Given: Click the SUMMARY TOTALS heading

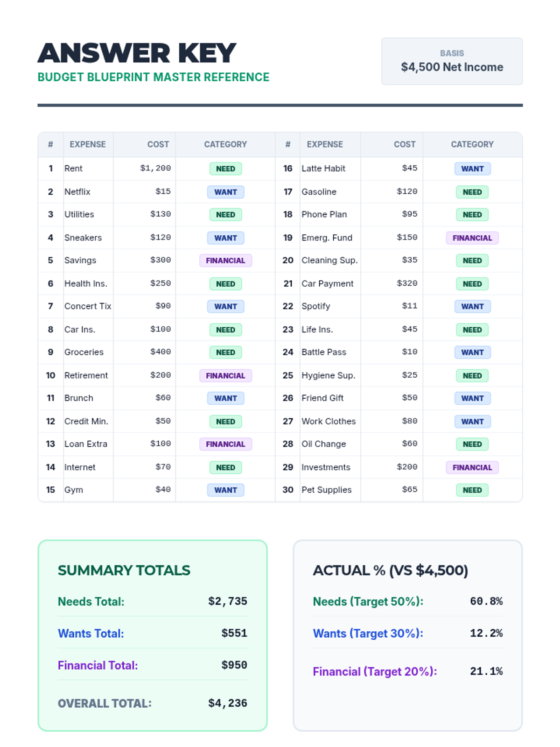Looking at the screenshot, I should [x=124, y=570].
